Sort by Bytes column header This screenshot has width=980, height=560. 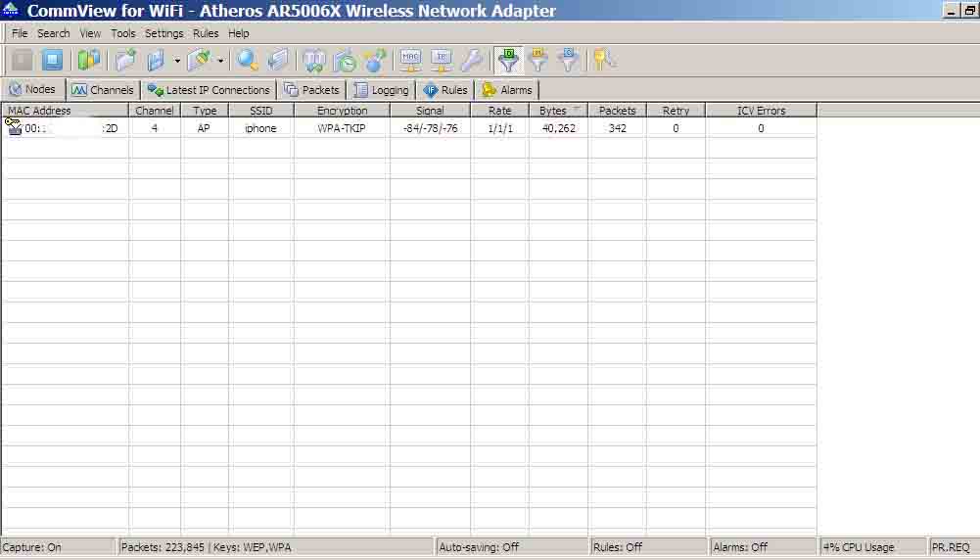pyautogui.click(x=558, y=111)
